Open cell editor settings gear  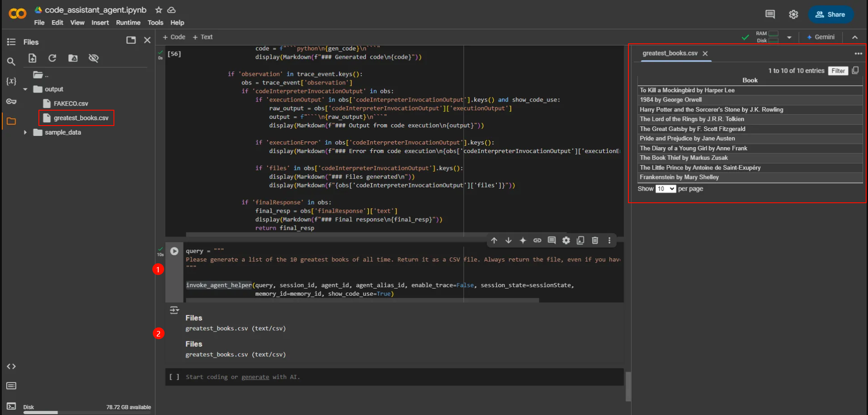coord(566,240)
